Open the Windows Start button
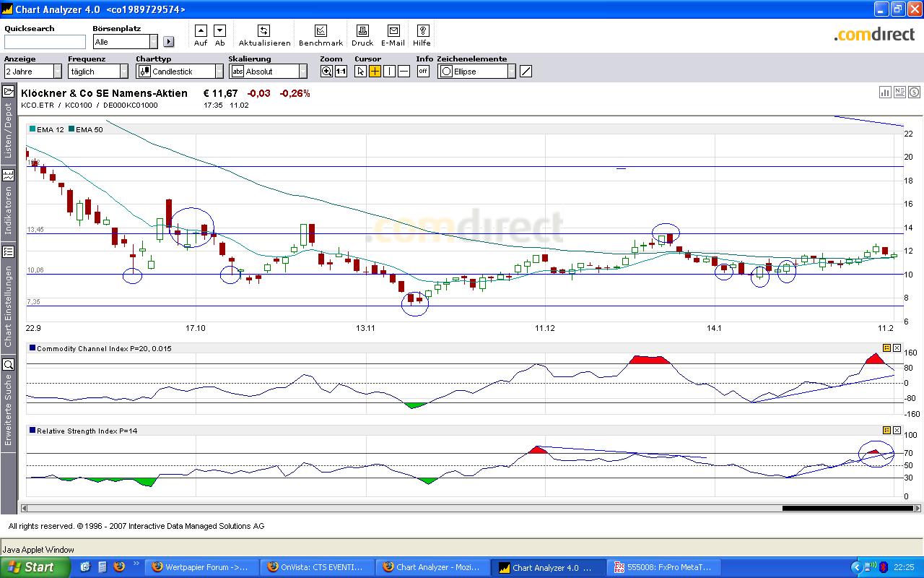 click(35, 567)
